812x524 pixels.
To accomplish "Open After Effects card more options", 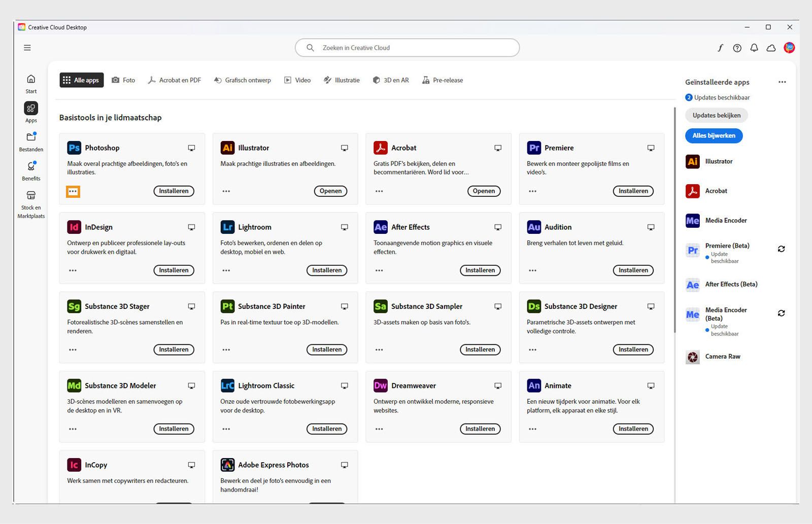I will (x=380, y=270).
